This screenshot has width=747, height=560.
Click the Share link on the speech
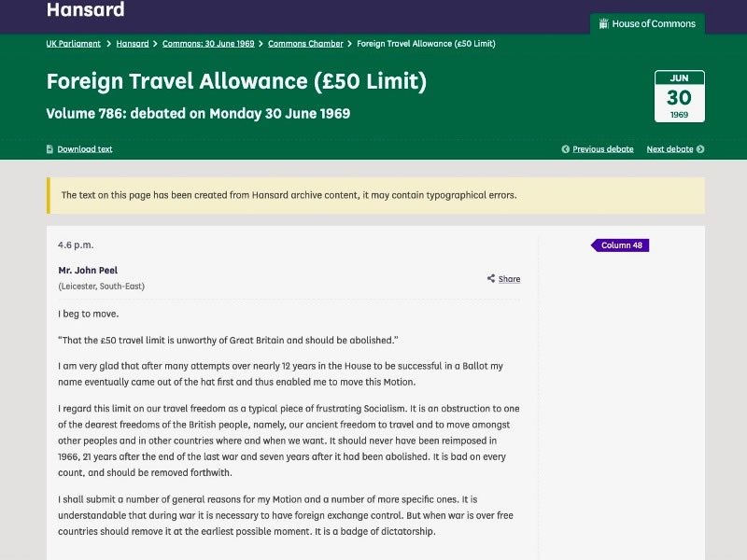(509, 279)
